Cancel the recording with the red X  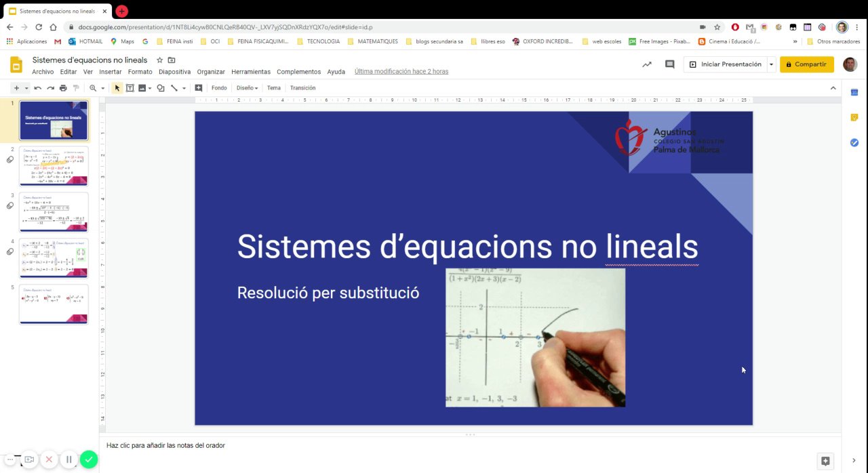point(49,459)
